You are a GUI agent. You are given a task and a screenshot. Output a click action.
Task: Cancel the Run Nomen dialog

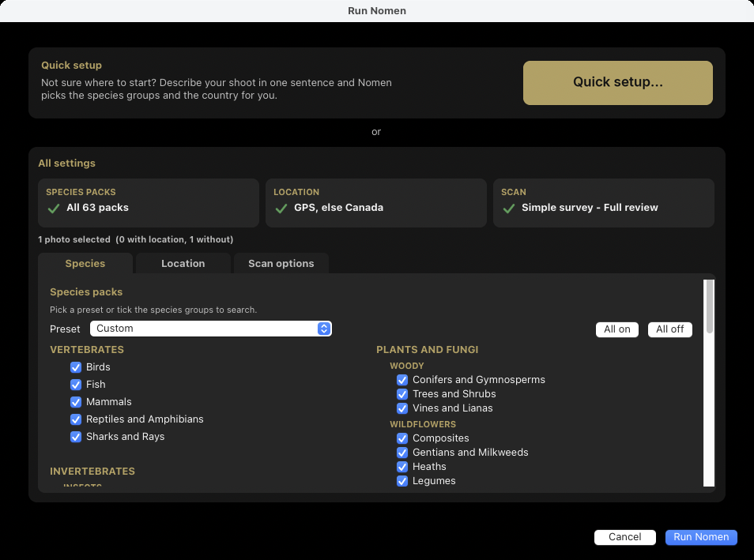[624, 537]
